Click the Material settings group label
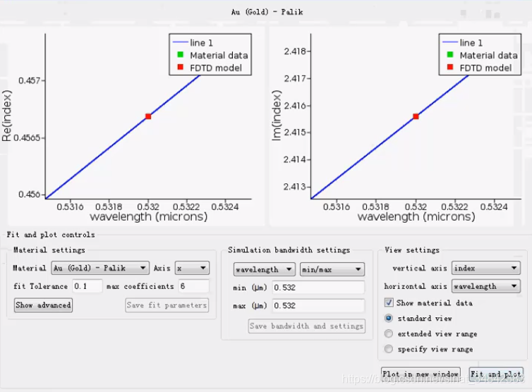 [49, 250]
